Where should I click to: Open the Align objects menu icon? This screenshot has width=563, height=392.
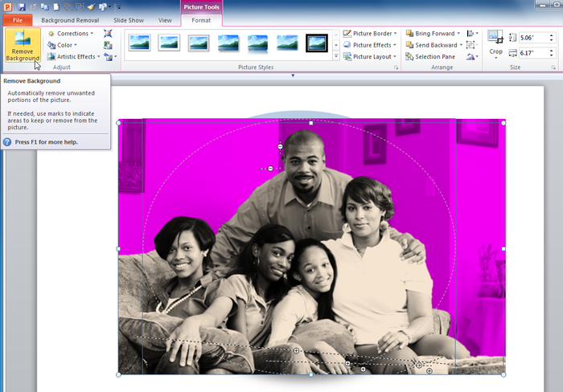coord(472,34)
